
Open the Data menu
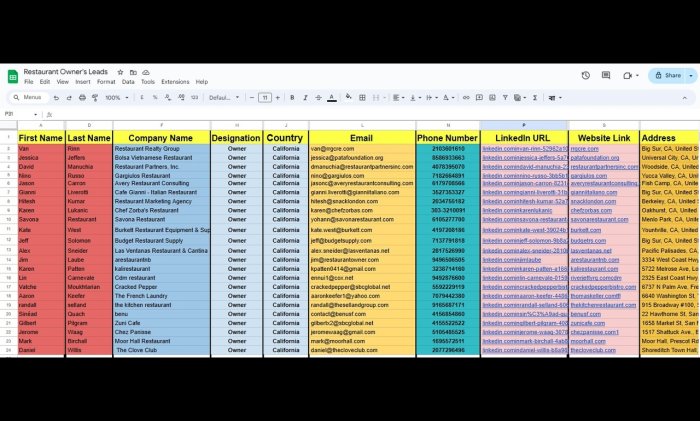click(x=128, y=82)
